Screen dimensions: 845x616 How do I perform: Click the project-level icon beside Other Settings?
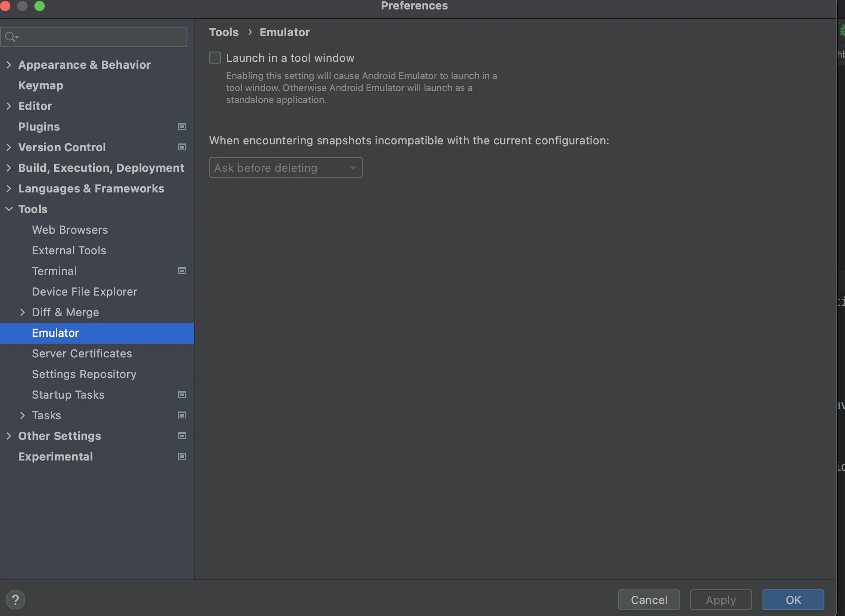click(x=182, y=436)
